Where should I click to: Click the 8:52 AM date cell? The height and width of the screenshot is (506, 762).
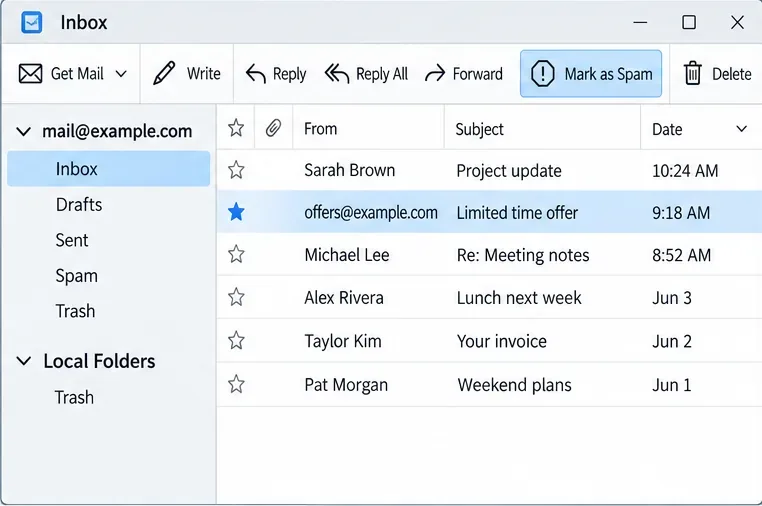681,255
